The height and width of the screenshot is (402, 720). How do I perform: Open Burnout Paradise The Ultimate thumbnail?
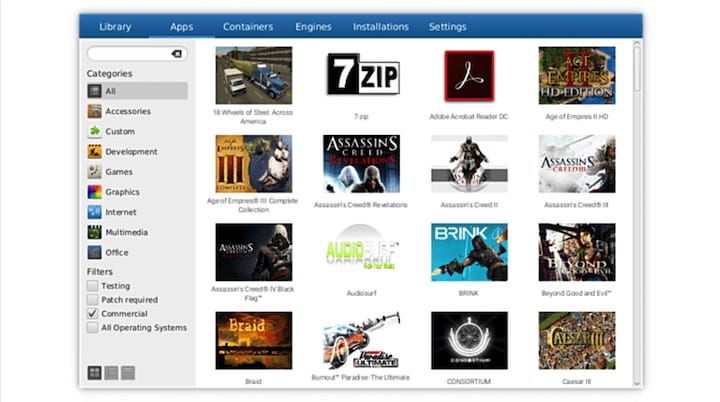tap(361, 340)
